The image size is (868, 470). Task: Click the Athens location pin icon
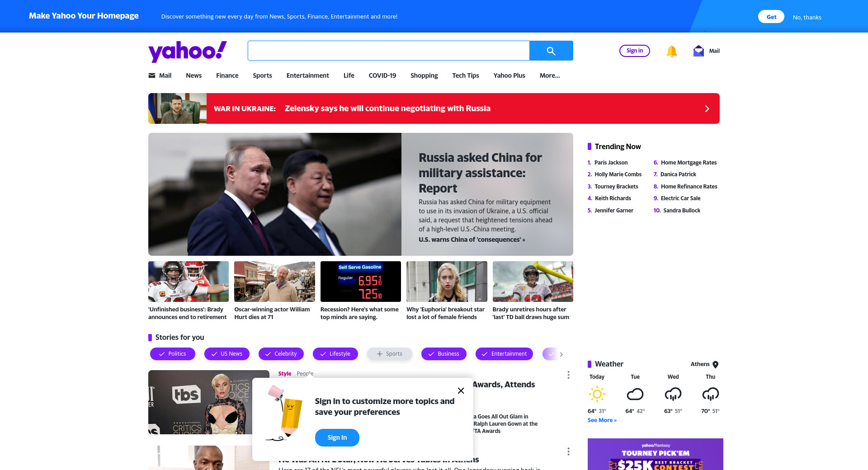click(x=715, y=364)
